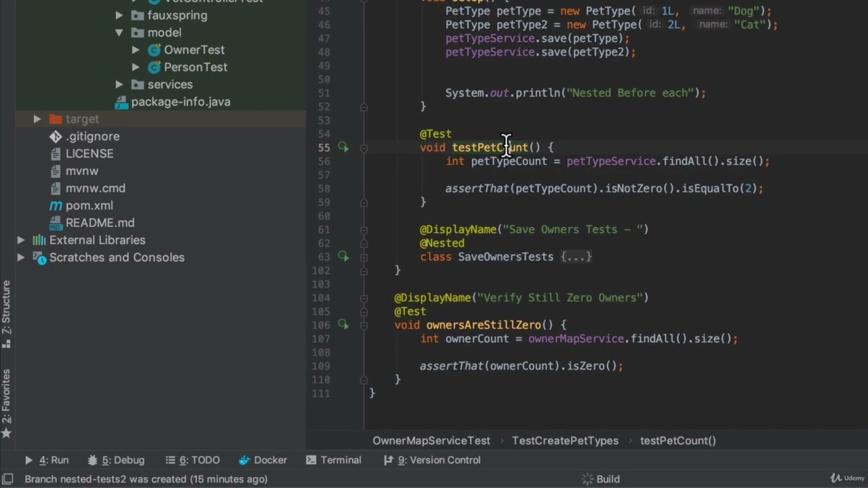Toggle the fold marker at line 61
Image resolution: width=868 pixels, height=488 pixels.
364,229
